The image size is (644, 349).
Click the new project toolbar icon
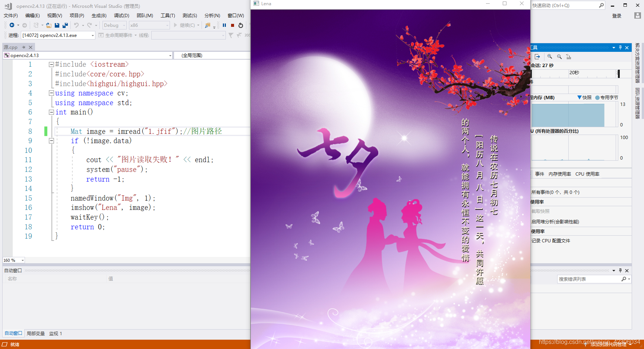(36, 25)
